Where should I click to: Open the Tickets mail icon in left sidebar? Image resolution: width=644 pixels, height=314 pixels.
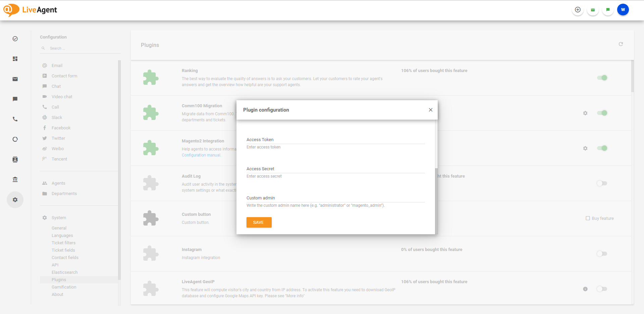(15, 79)
